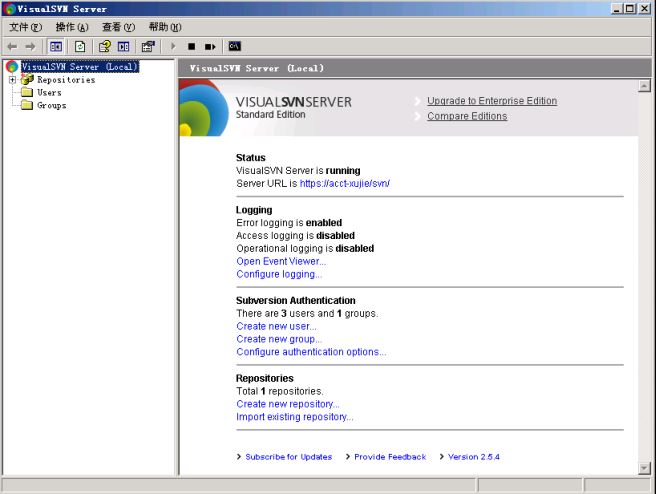The image size is (656, 494).
Task: Click 'There are 3 users and 1 groups.' text
Action: 307,313
